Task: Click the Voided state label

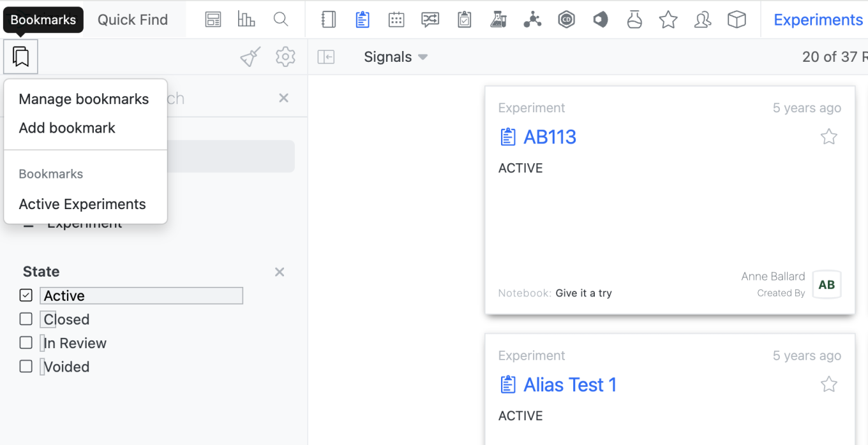Action: tap(66, 367)
